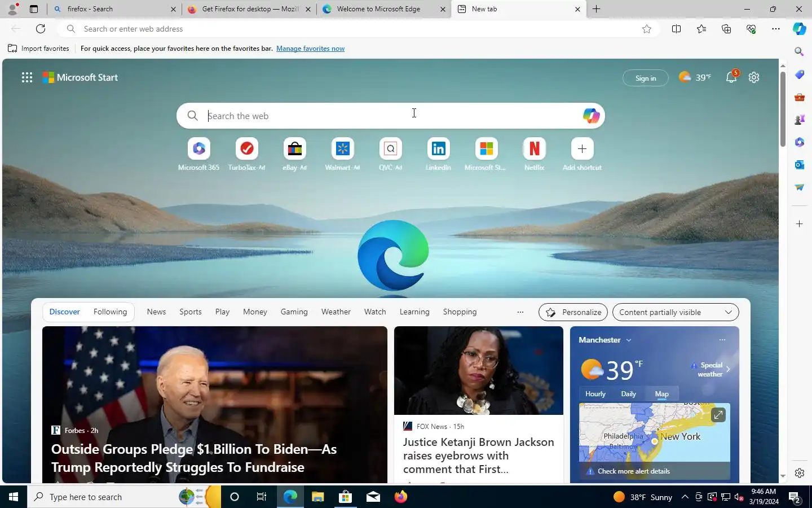Viewport: 812px width, 508px height.
Task: Click the Copilot icon in search box
Action: [x=591, y=116]
